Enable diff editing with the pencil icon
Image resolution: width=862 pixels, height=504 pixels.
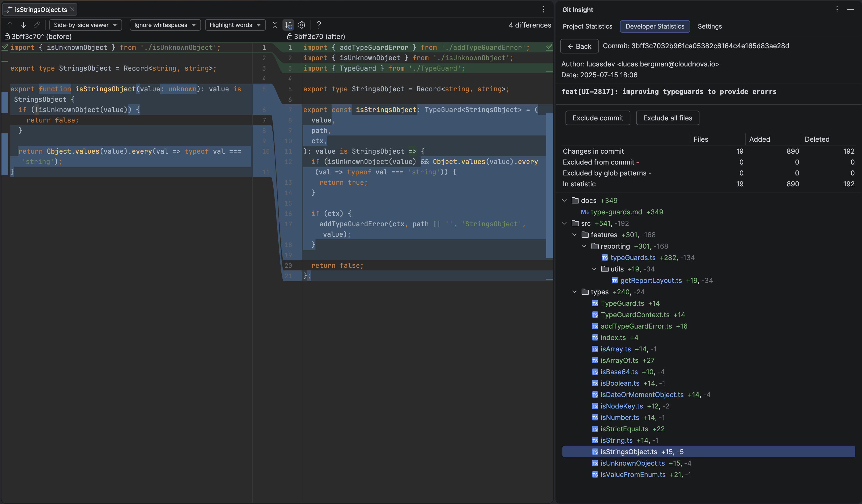tap(37, 25)
